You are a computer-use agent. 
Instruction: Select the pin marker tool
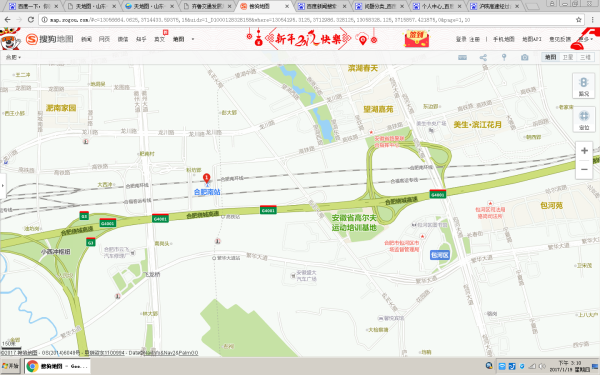[x=504, y=57]
